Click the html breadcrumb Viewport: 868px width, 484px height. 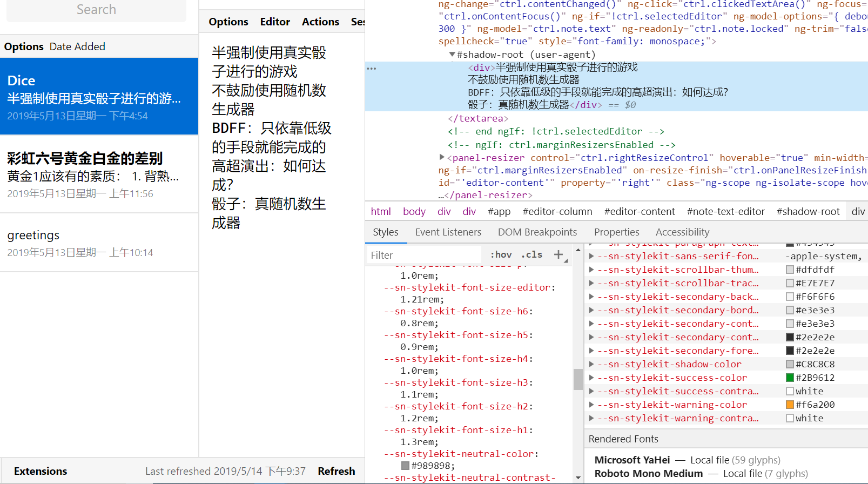(381, 212)
